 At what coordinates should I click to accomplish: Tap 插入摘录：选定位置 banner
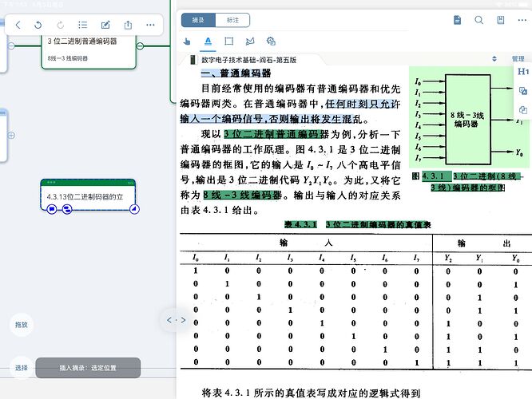(88, 368)
